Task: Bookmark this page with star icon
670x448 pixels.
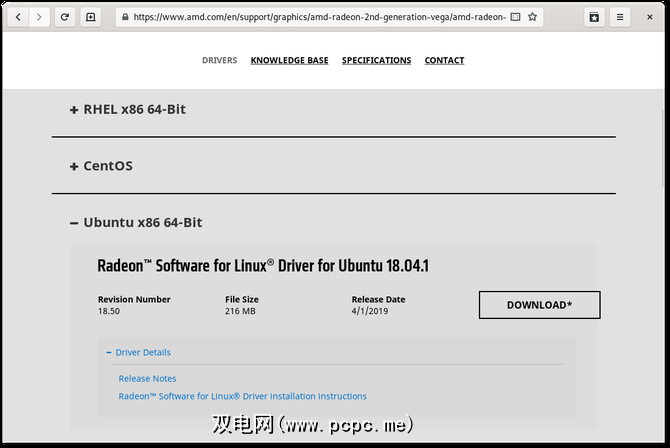Action: 532,17
